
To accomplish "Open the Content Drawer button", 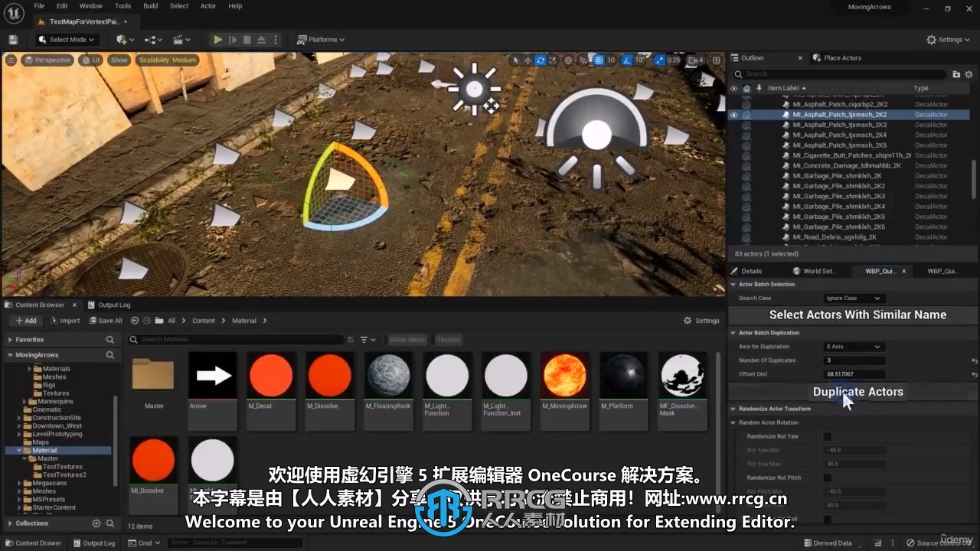I will point(33,543).
